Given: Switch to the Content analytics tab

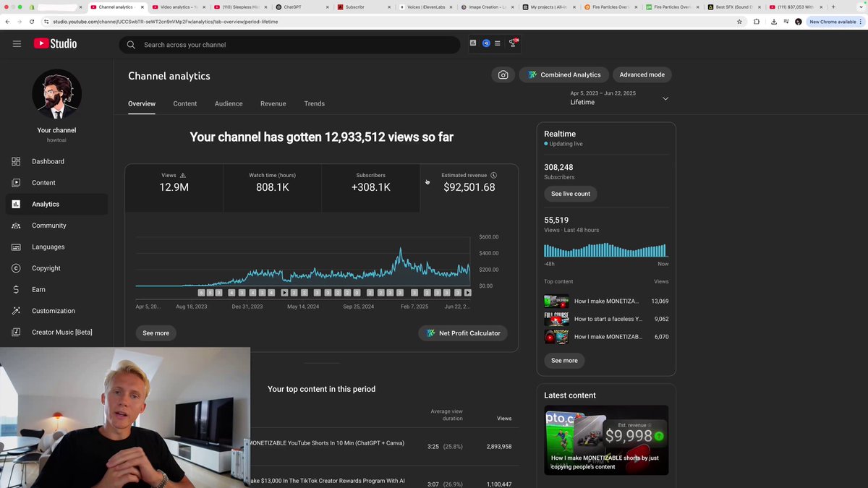Looking at the screenshot, I should click(x=185, y=103).
